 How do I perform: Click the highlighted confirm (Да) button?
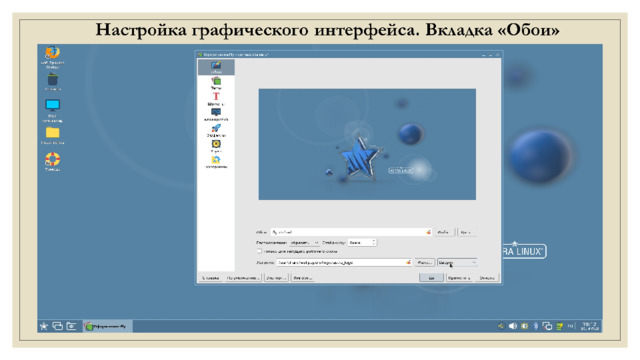point(431,278)
